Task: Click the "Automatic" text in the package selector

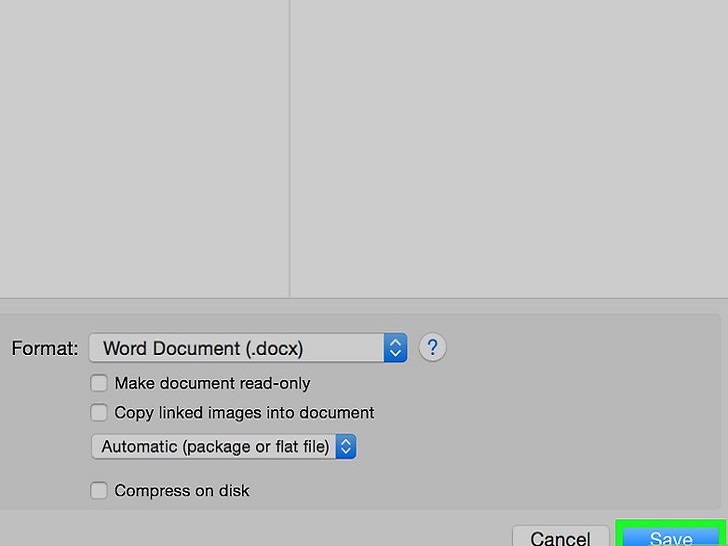Action: (x=141, y=447)
